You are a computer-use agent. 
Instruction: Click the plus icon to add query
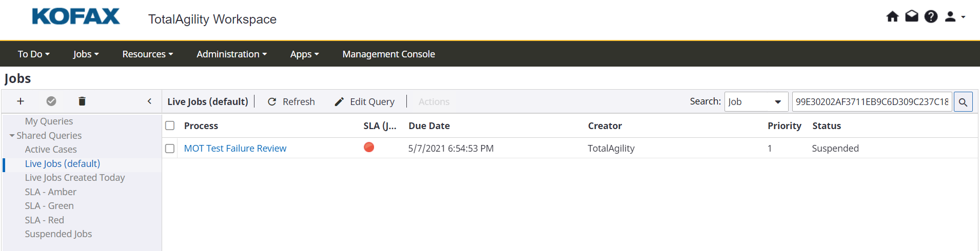tap(21, 101)
